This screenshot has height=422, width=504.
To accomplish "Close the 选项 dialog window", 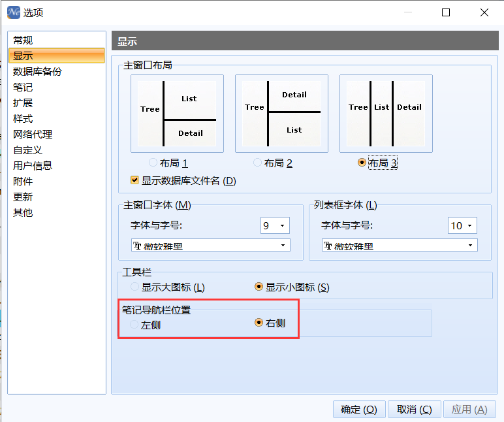I will [484, 12].
